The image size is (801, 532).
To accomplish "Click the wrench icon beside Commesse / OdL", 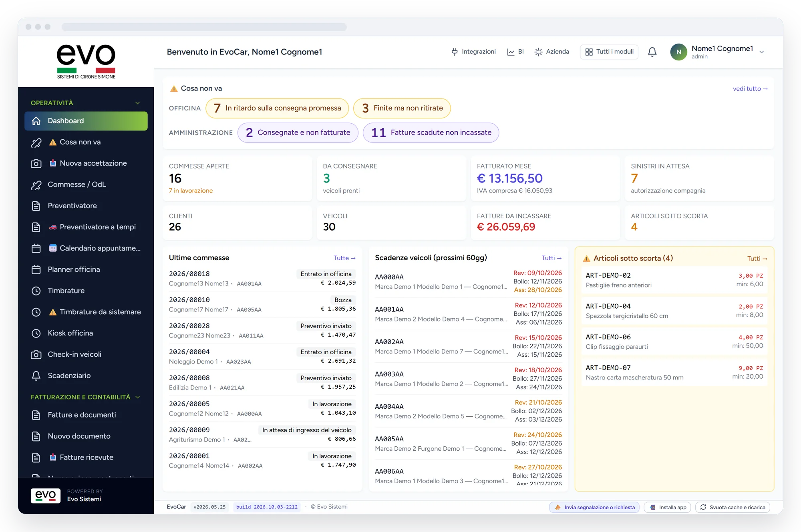I will (36, 185).
